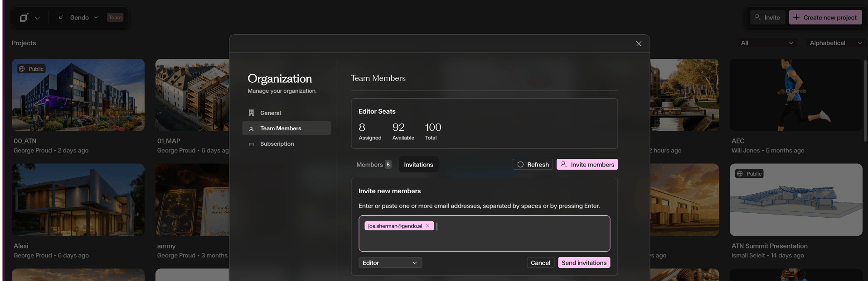Click the Team Members people icon
The width and height of the screenshot is (868, 281).
point(251,129)
